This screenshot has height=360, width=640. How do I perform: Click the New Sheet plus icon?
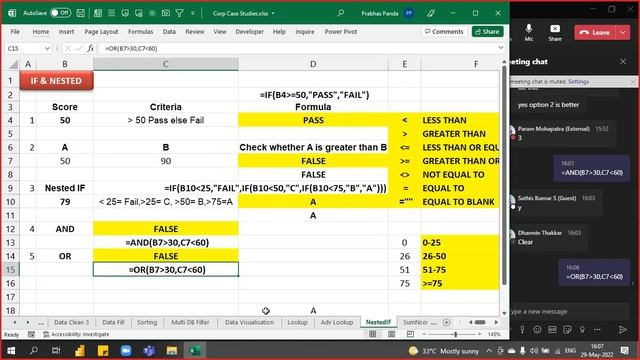(x=447, y=322)
